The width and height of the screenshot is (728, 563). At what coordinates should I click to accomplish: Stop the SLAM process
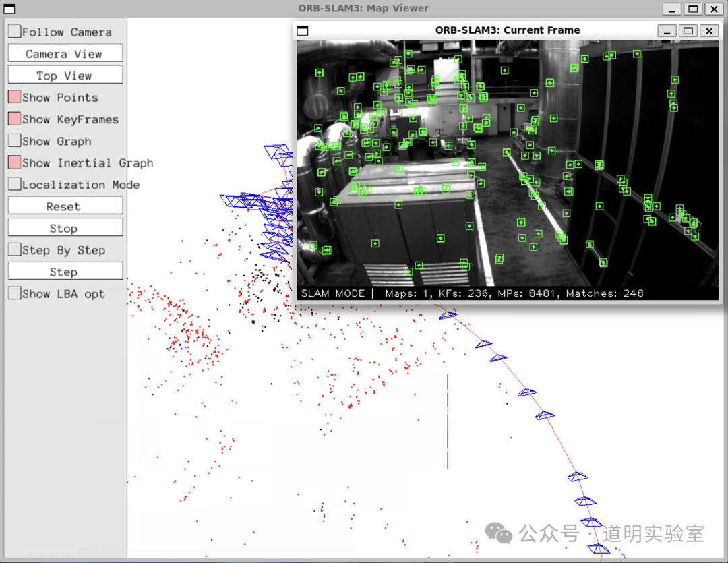[x=65, y=228]
